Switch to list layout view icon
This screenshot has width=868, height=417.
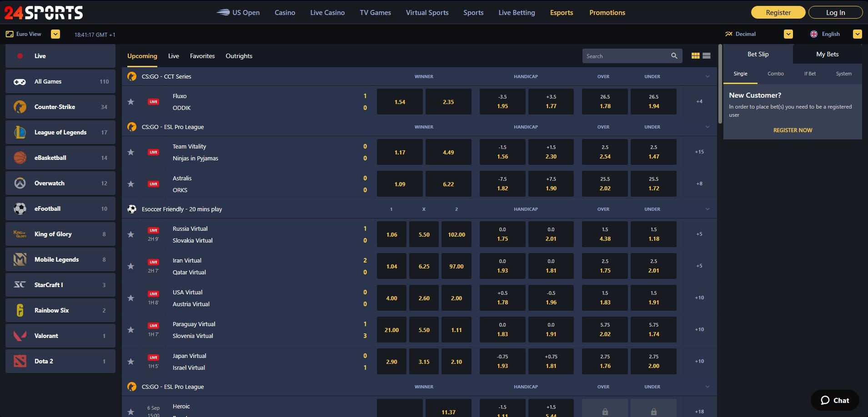(707, 56)
